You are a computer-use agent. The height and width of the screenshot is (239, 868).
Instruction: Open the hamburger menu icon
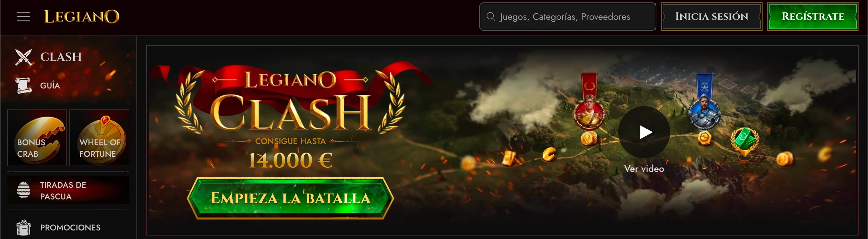tap(24, 17)
